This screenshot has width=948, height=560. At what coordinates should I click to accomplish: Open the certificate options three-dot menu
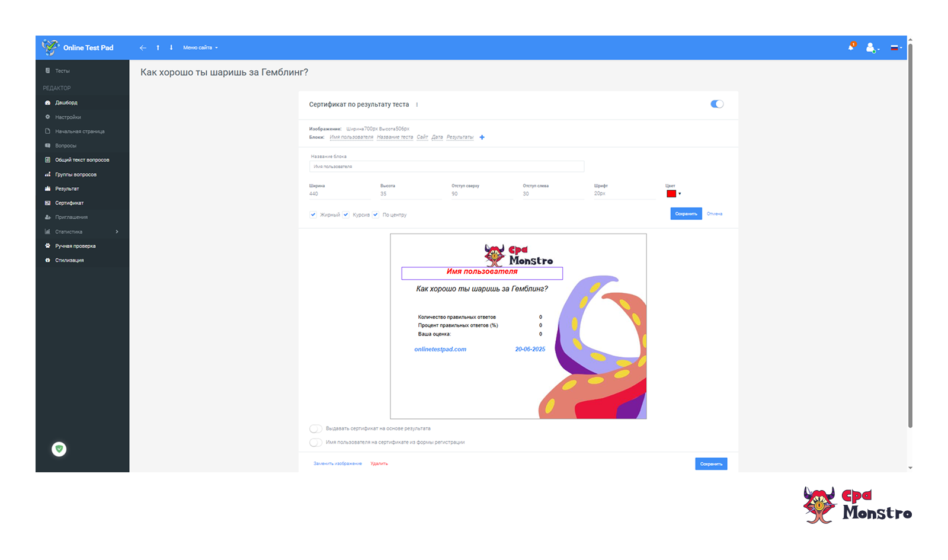click(417, 105)
